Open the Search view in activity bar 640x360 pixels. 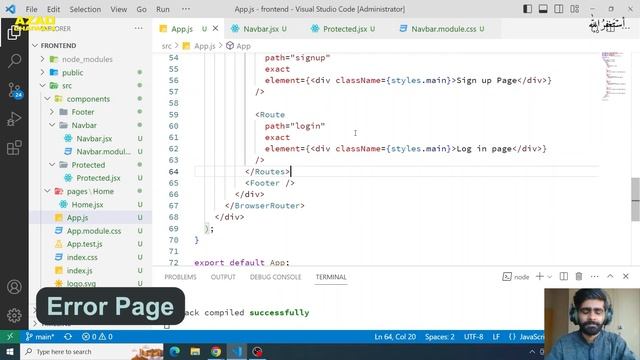click(14, 61)
